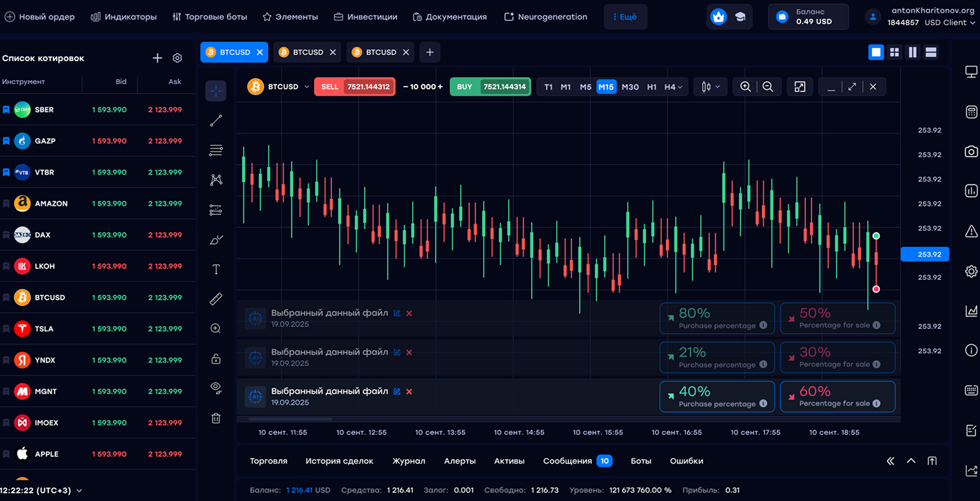Screen dimensions: 980x501
Task: Select the four-chart grid layout
Action: click(x=894, y=52)
